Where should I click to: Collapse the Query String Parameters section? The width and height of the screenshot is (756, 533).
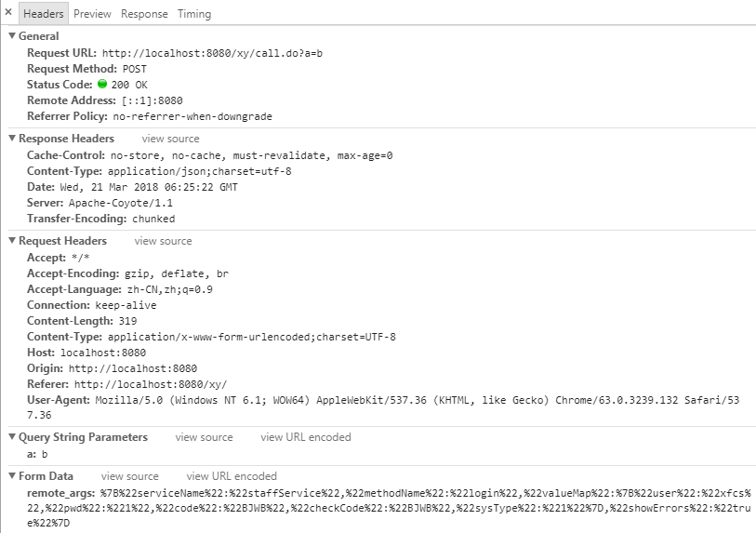click(x=12, y=436)
